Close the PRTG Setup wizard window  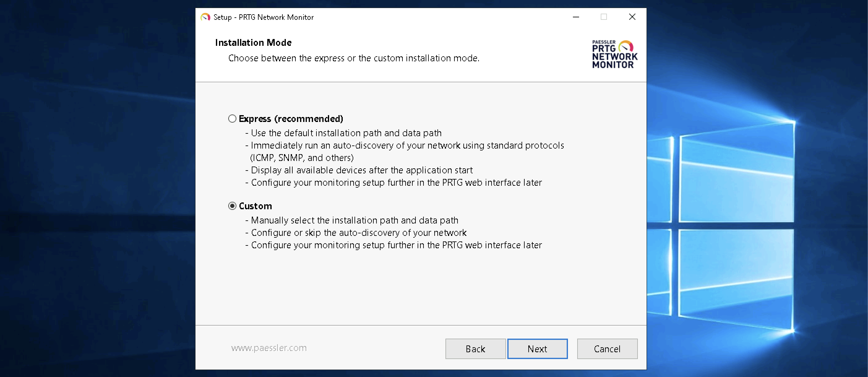tap(632, 17)
